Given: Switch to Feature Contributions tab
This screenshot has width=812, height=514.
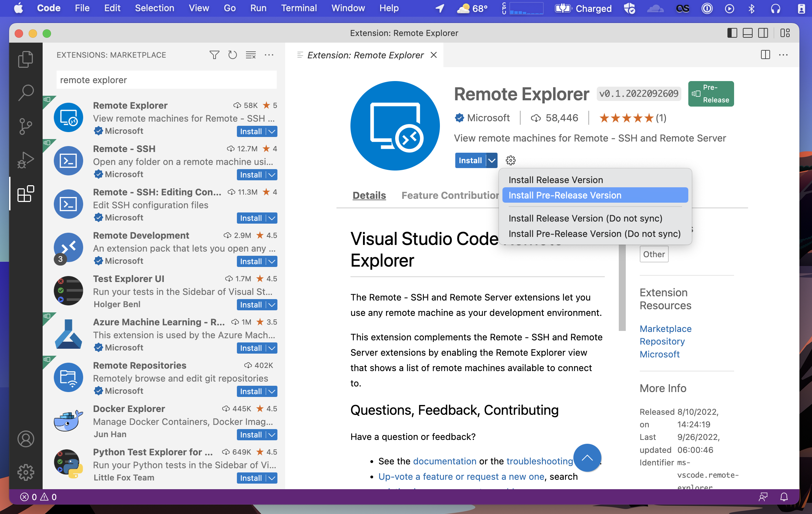Looking at the screenshot, I should [450, 195].
